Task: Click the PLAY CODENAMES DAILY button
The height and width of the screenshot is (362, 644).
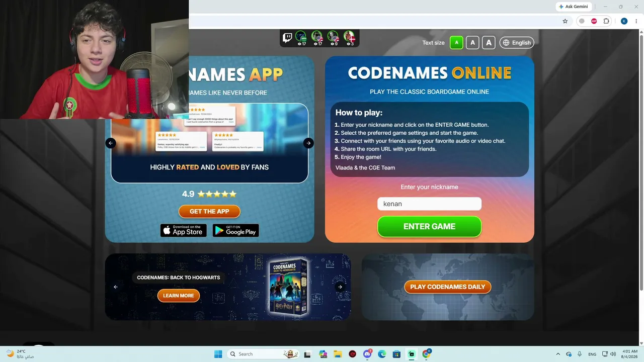Action: tap(448, 287)
